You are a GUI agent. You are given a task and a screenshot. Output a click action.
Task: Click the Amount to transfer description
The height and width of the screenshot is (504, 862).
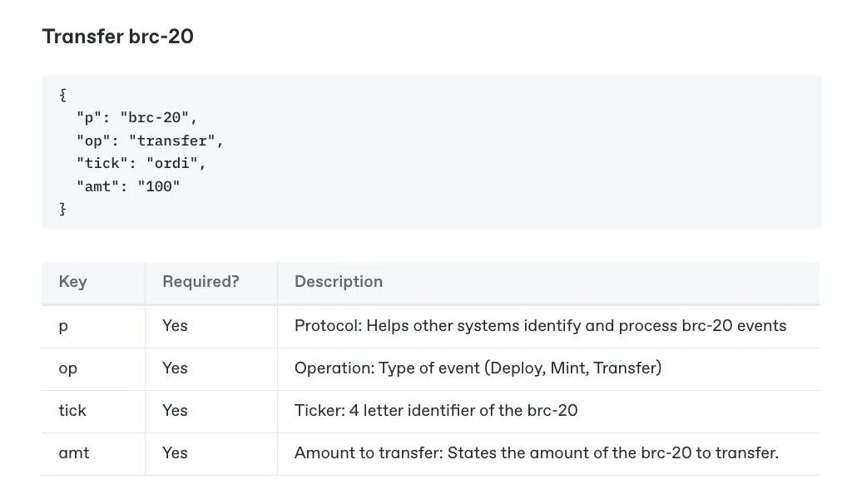(536, 453)
